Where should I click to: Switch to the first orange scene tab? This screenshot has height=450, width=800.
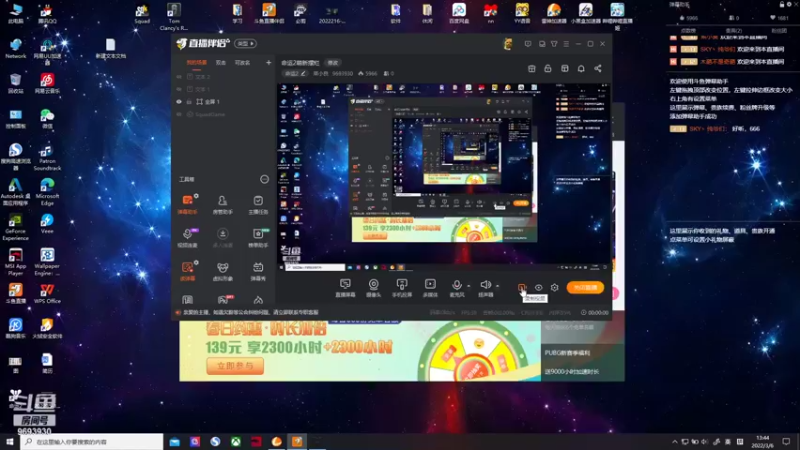pyautogui.click(x=196, y=63)
